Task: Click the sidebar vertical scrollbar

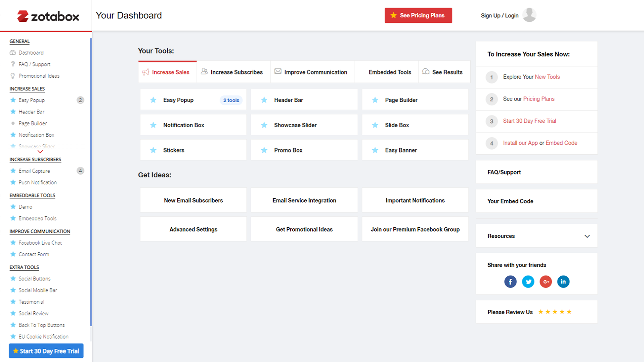Action: tap(91, 181)
